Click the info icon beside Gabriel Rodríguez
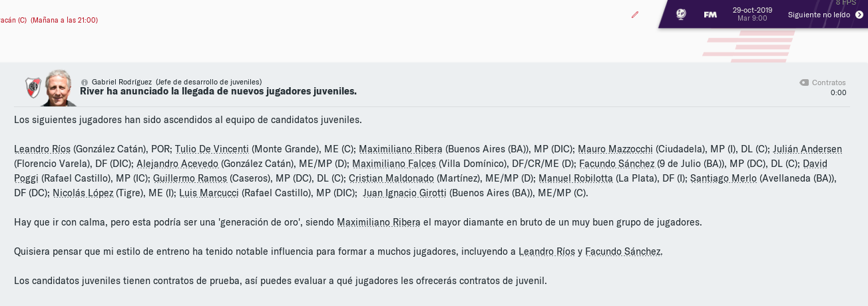Viewport: 868px width, 306px height. [x=85, y=82]
